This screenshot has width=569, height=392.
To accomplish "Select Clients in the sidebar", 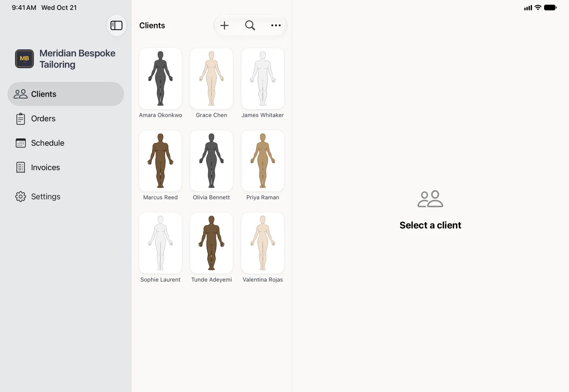I will click(x=66, y=94).
